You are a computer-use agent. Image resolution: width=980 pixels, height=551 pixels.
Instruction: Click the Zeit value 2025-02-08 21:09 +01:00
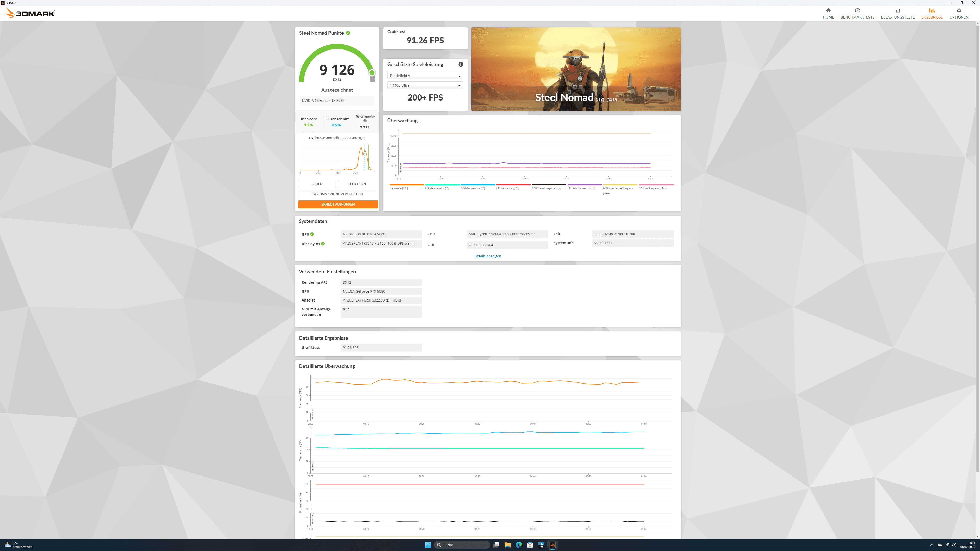(x=633, y=234)
